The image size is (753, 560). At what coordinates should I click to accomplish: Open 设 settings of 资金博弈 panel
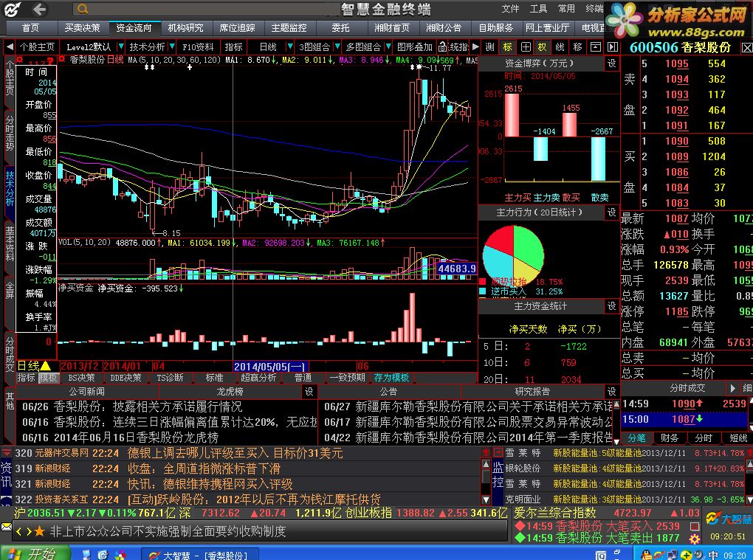pos(612,63)
